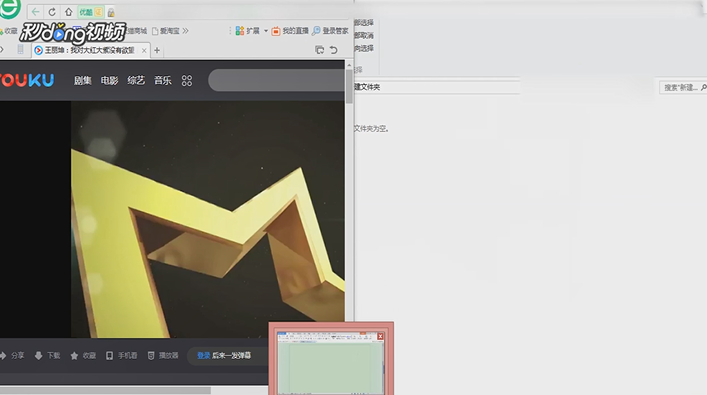Viewport: 707px width, 395px height.
Task: Open the 综艺 category on Youku
Action: point(136,80)
